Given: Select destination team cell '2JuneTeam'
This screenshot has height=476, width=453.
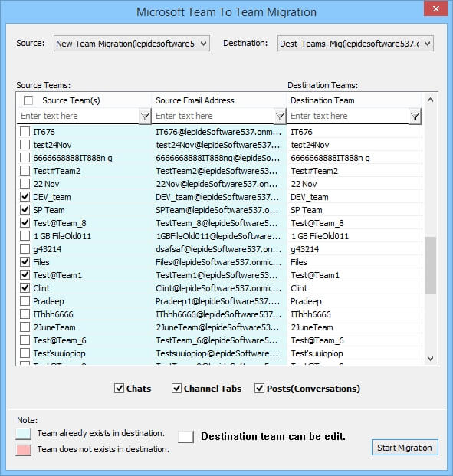Looking at the screenshot, I should point(354,327).
